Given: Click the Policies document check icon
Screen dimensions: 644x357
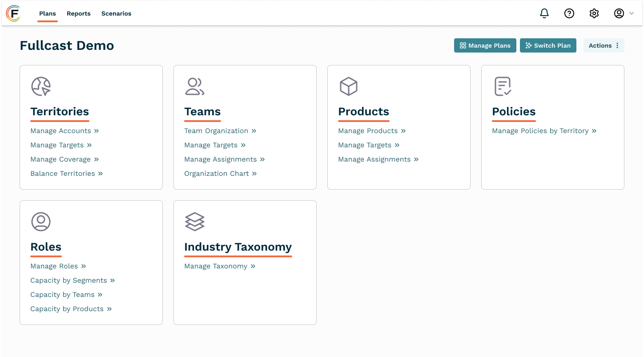Looking at the screenshot, I should click(x=503, y=86).
